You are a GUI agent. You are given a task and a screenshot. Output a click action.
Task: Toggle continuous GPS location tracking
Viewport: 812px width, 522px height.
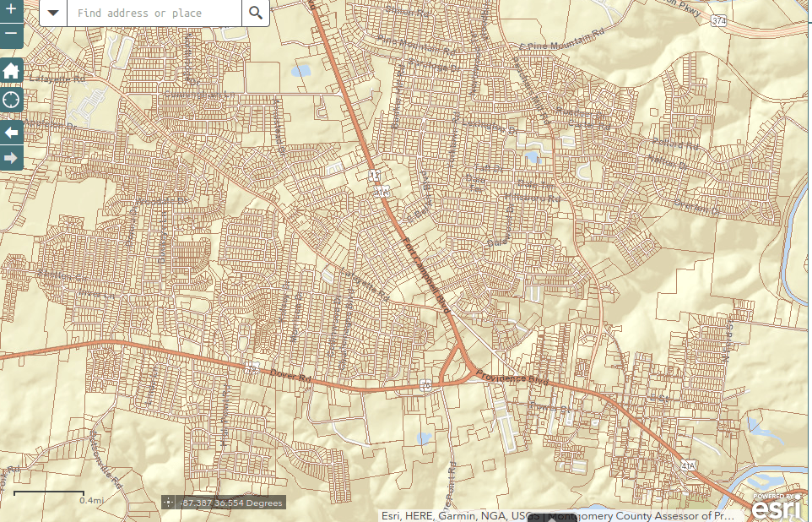11,100
